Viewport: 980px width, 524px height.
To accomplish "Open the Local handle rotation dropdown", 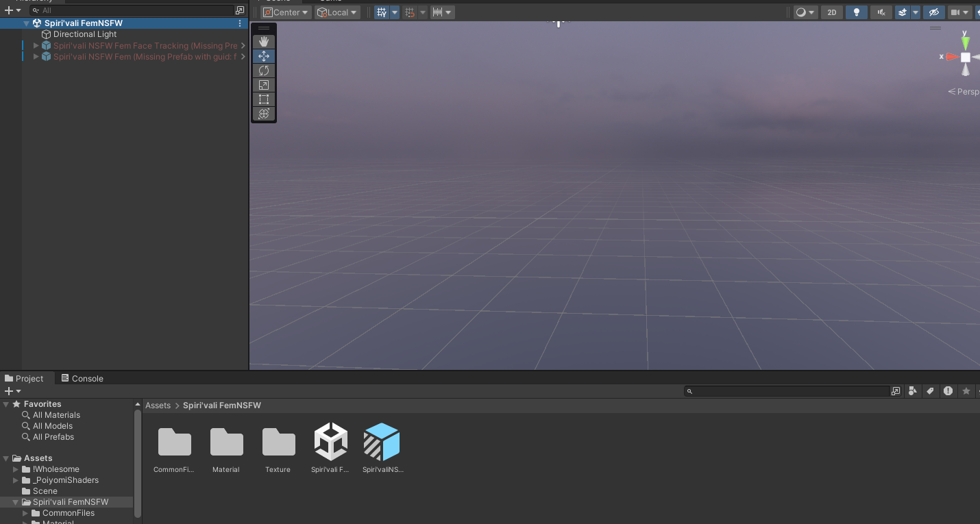I will pos(337,12).
